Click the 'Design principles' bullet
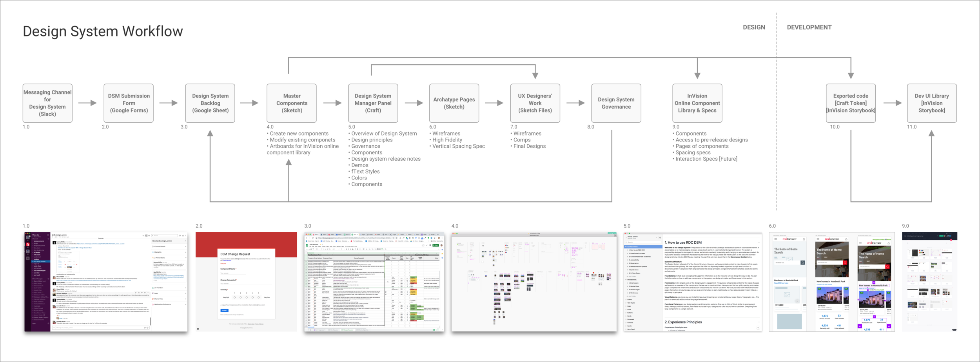The height and width of the screenshot is (362, 980). click(370, 140)
